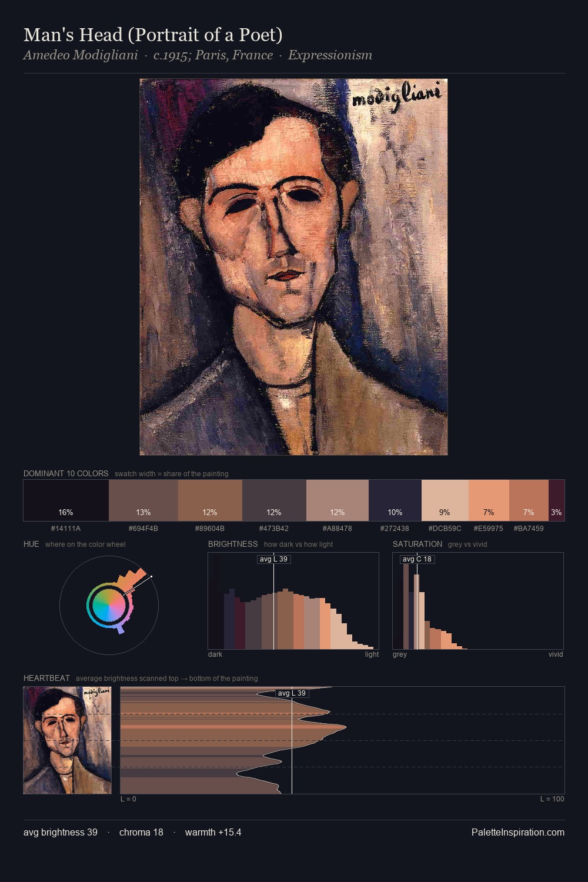
Task: Click the #14111A dark color swatch
Action: pyautogui.click(x=66, y=500)
